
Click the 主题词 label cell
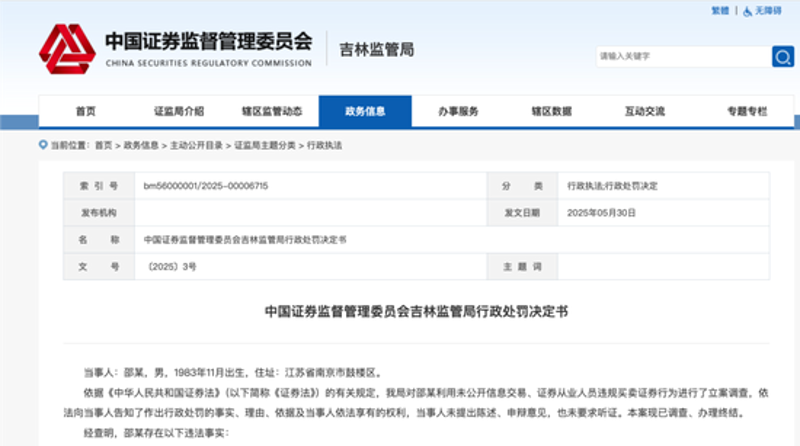click(x=522, y=266)
